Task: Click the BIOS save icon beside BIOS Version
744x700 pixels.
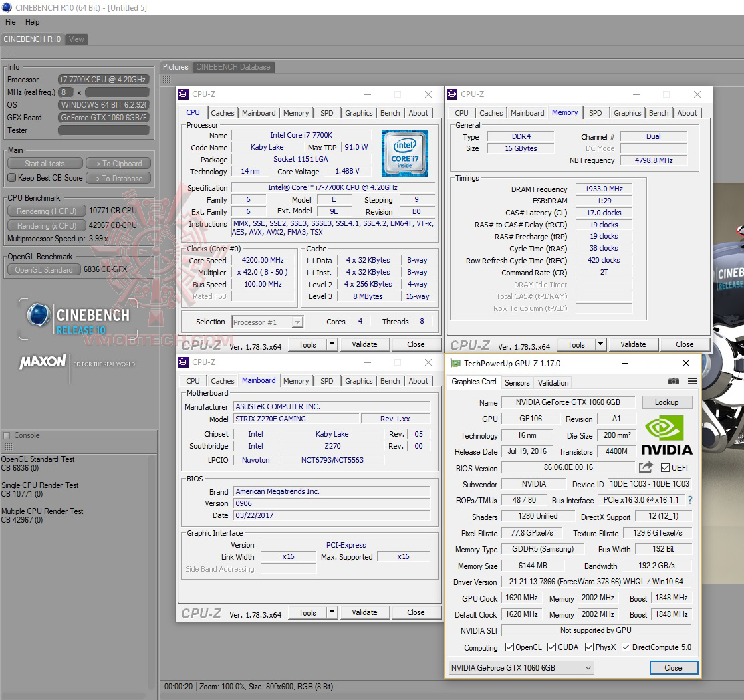Action: click(644, 467)
